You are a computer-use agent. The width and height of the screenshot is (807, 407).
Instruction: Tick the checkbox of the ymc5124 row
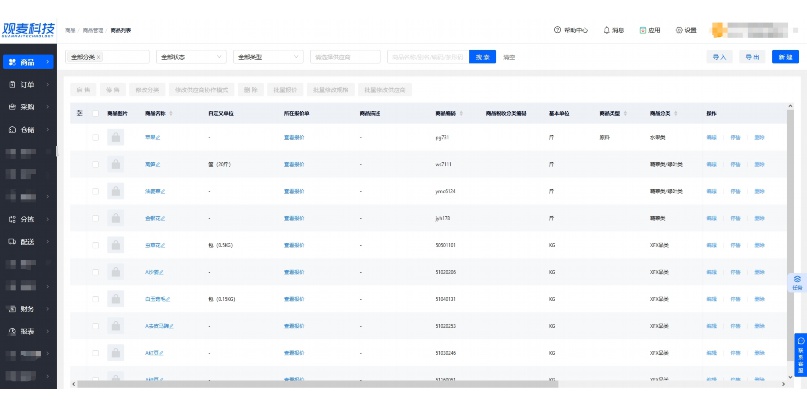point(95,191)
